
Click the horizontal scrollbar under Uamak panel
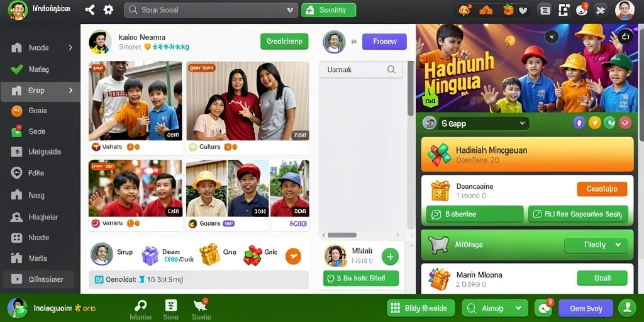(342, 235)
